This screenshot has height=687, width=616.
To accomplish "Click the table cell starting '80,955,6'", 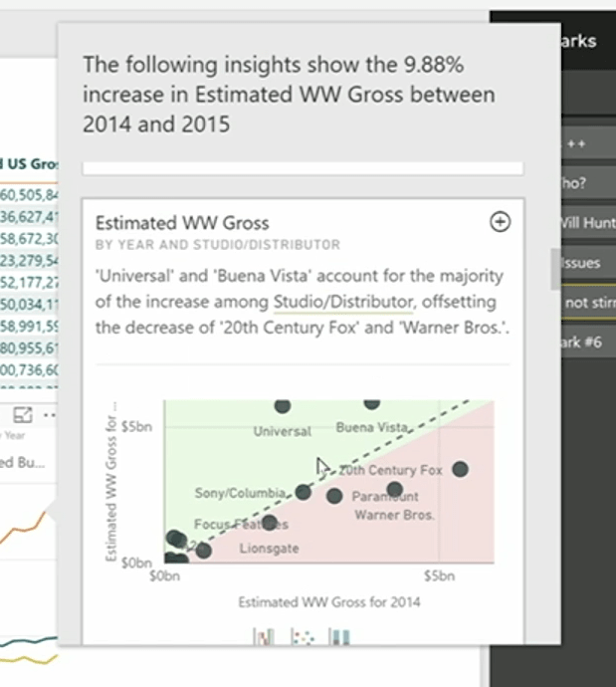I will click(x=29, y=348).
